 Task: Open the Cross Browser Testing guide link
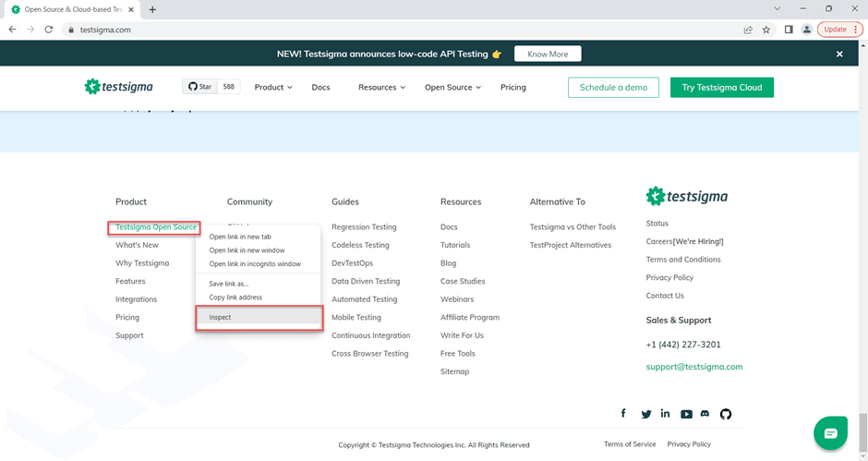(369, 354)
